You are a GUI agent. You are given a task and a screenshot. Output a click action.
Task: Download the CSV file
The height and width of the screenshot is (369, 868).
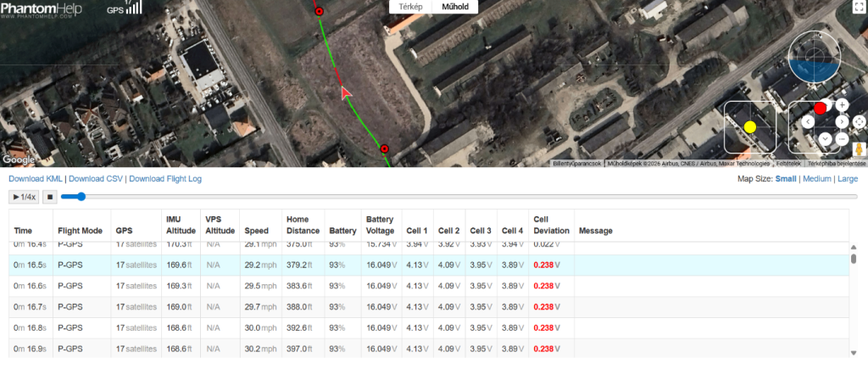[97, 179]
